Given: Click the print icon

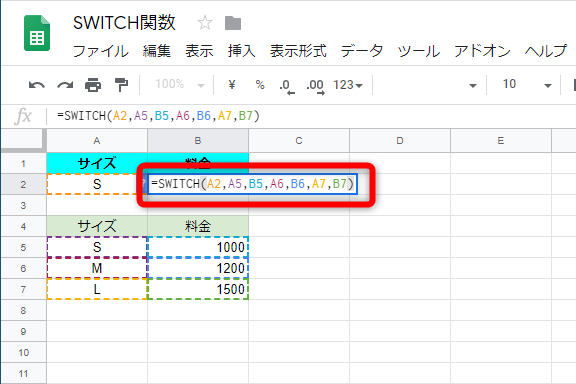Looking at the screenshot, I should [x=93, y=85].
